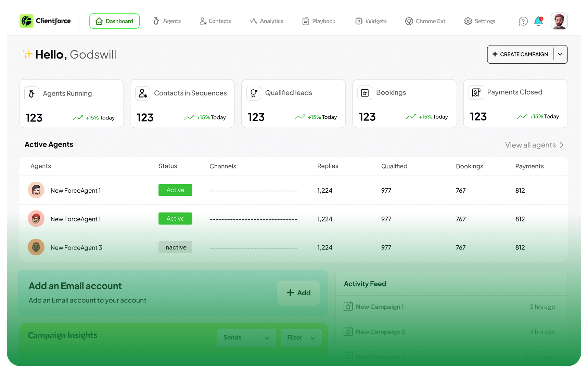Screen dimensions: 588x373
Task: Go to the Analytics tab
Action: point(266,21)
